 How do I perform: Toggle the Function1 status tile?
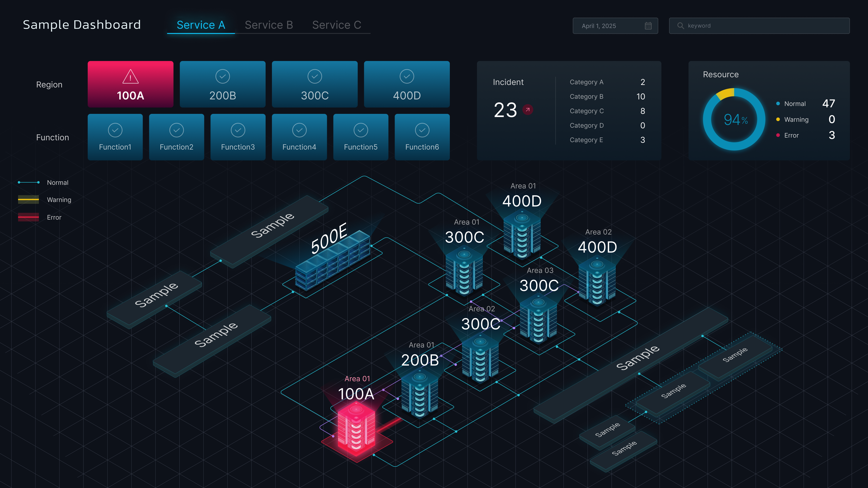coord(115,137)
